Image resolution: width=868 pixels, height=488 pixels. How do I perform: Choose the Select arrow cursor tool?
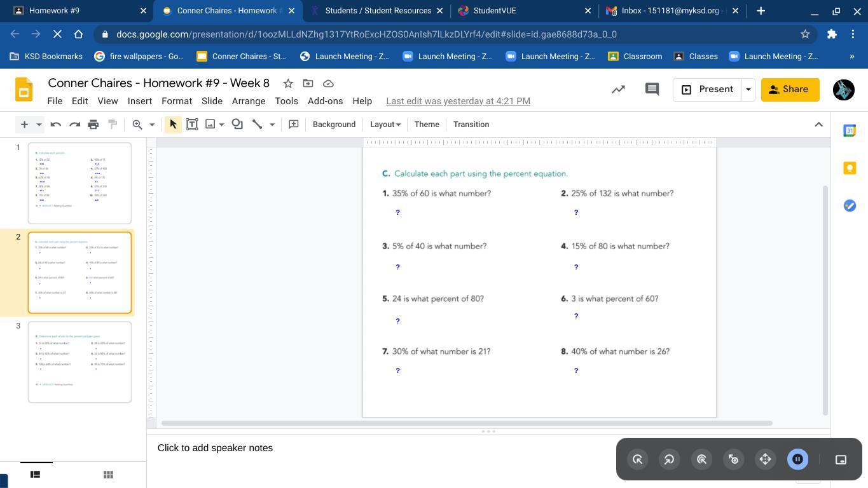coord(173,125)
